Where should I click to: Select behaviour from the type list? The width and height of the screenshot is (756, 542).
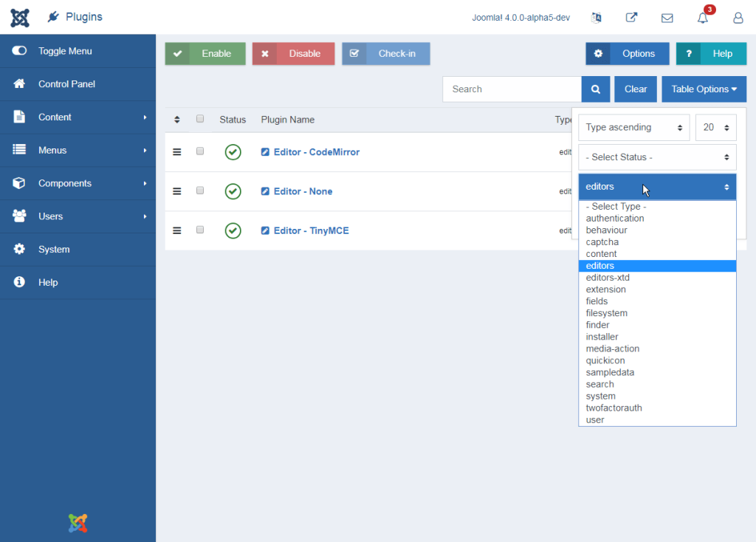pyautogui.click(x=657, y=230)
